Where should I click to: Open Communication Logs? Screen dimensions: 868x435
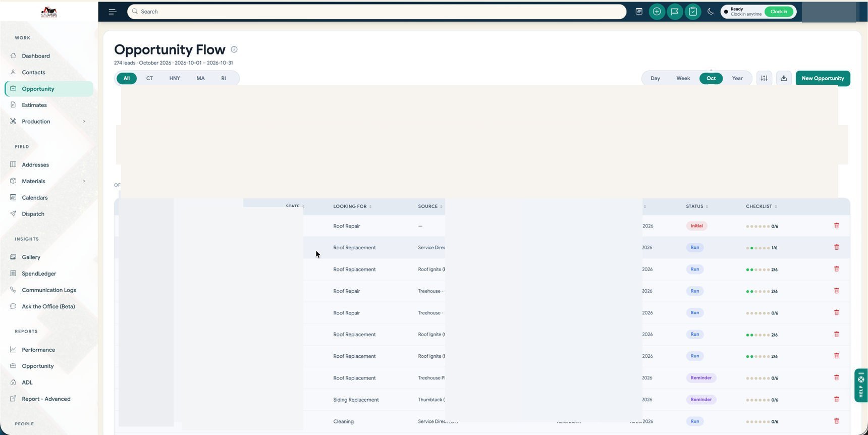tap(49, 290)
